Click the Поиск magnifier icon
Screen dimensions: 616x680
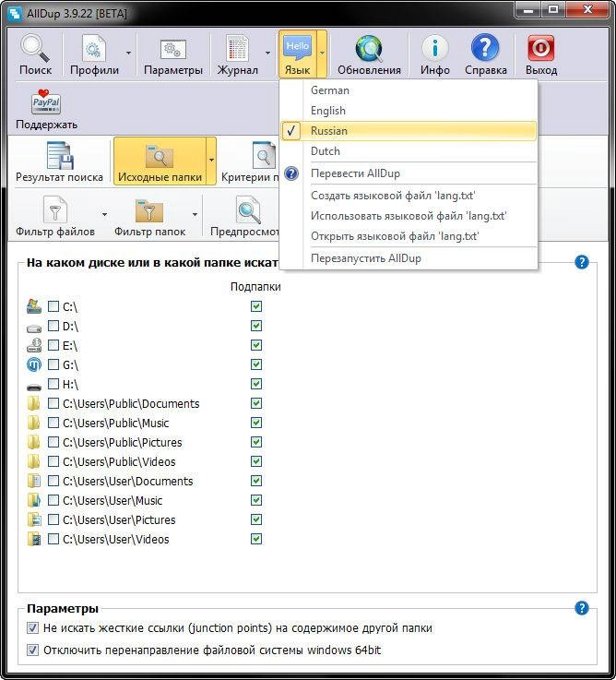tap(35, 48)
